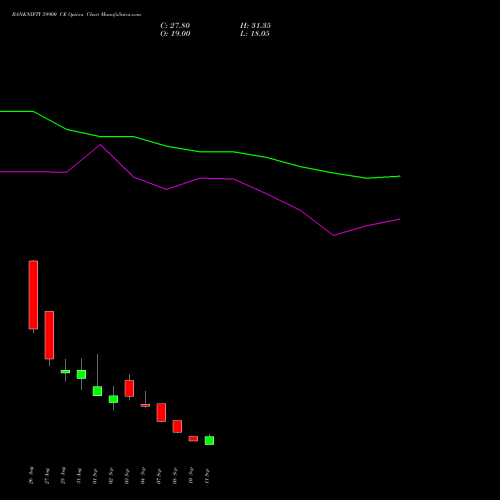Click the tall red candle above 26 Aug
This screenshot has width=500, height=500.
[33, 295]
